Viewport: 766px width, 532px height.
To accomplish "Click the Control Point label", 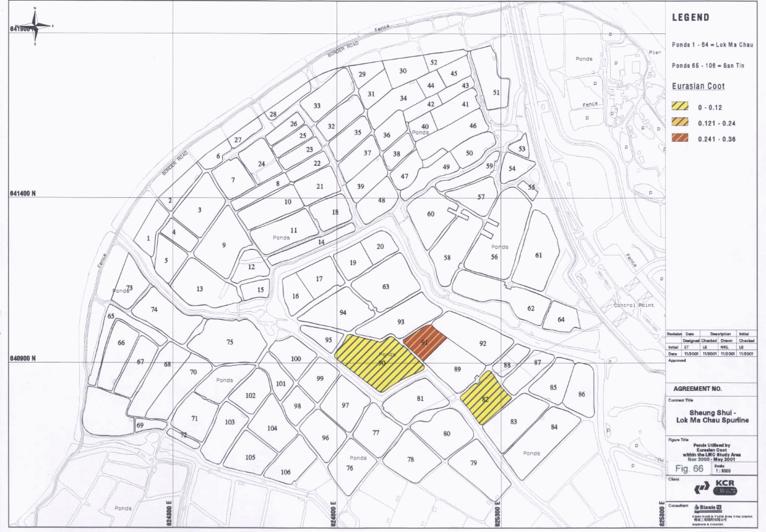I will coord(631,306).
